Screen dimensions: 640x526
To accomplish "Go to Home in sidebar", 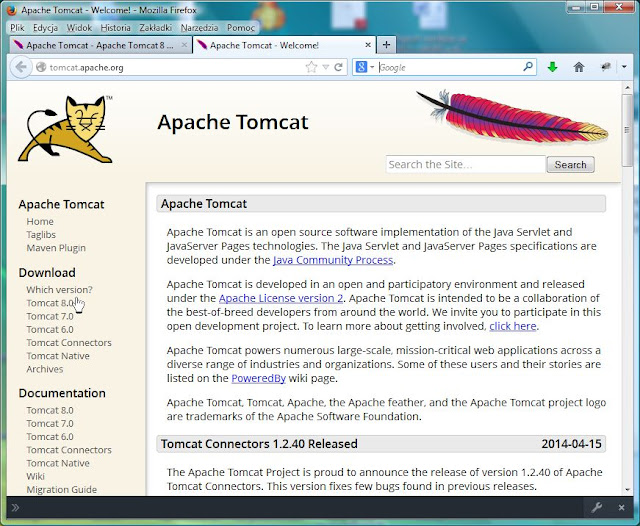I will pos(40,221).
